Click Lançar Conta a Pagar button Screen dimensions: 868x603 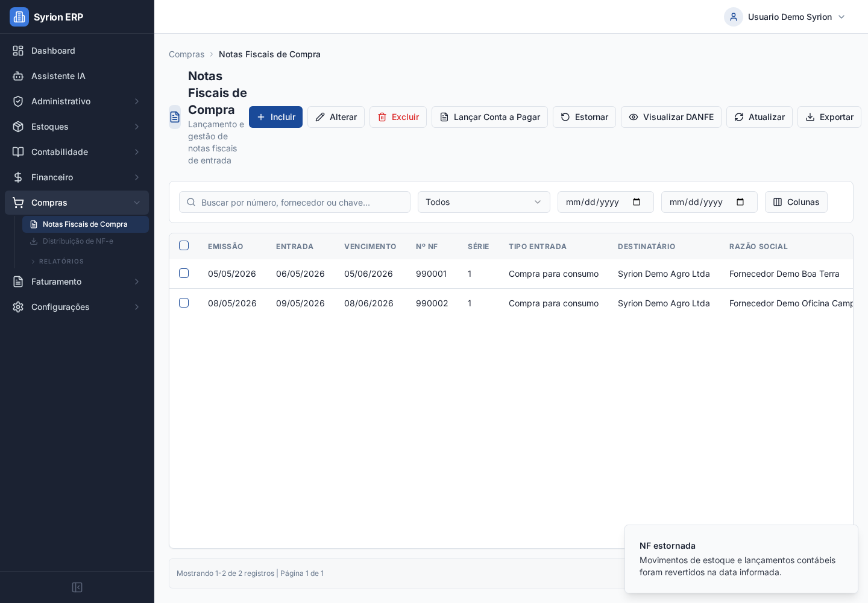click(489, 117)
